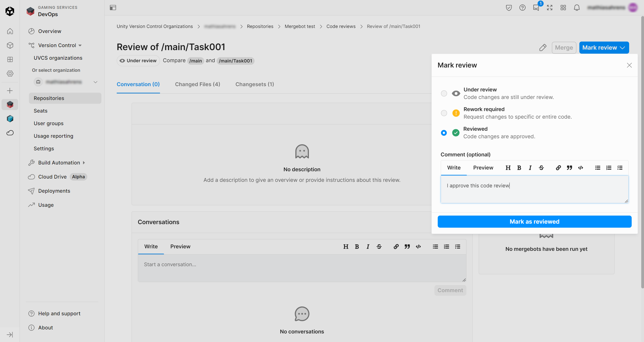Click the pencil edit review title icon
This screenshot has height=342, width=644.
543,48
